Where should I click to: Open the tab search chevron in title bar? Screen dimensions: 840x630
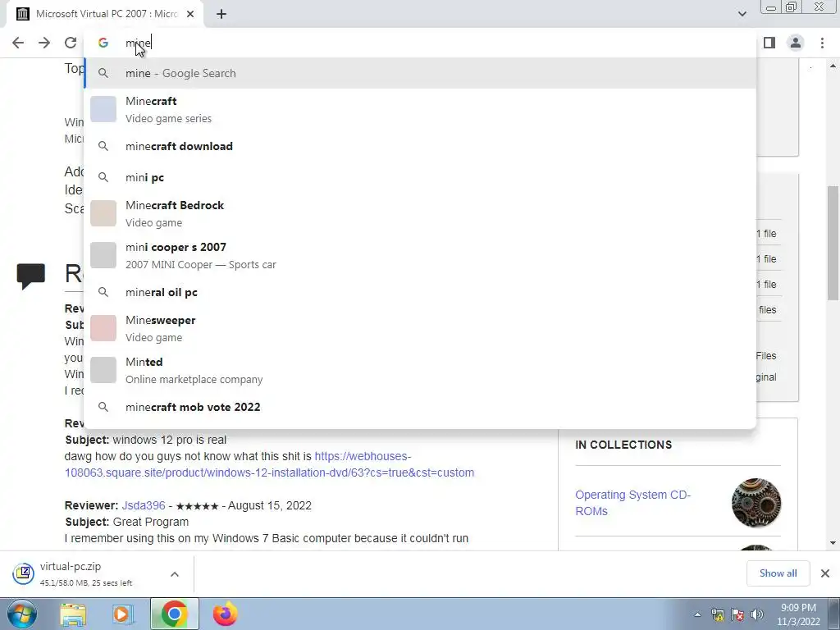click(x=742, y=14)
